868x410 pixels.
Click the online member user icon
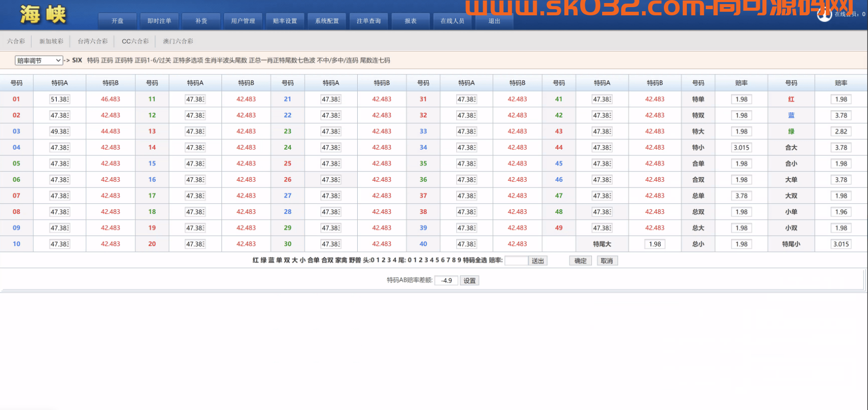[x=824, y=15]
